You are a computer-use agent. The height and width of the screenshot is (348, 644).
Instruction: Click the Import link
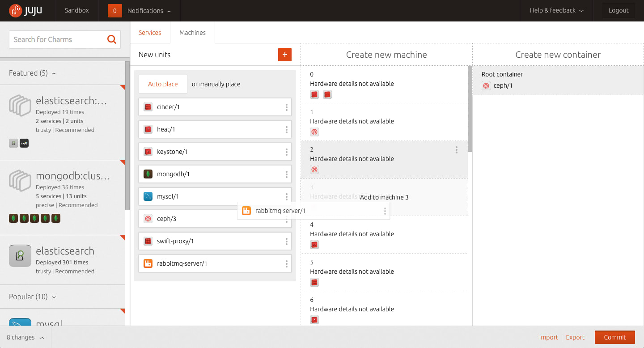click(x=549, y=337)
